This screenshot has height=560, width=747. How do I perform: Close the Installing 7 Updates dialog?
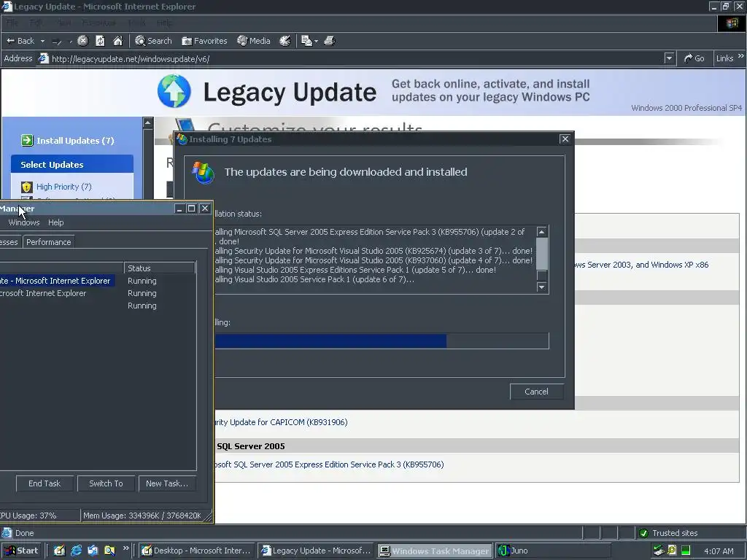tap(565, 139)
